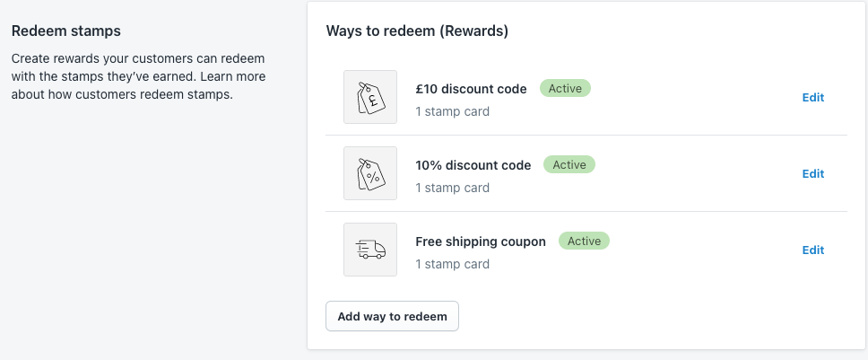Open Learn more about redeeming stamps text
Image resolution: width=868 pixels, height=360 pixels.
point(138,85)
